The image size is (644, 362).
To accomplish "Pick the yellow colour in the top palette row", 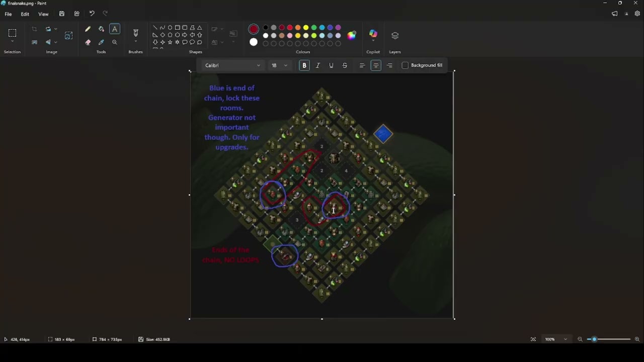I will (306, 28).
